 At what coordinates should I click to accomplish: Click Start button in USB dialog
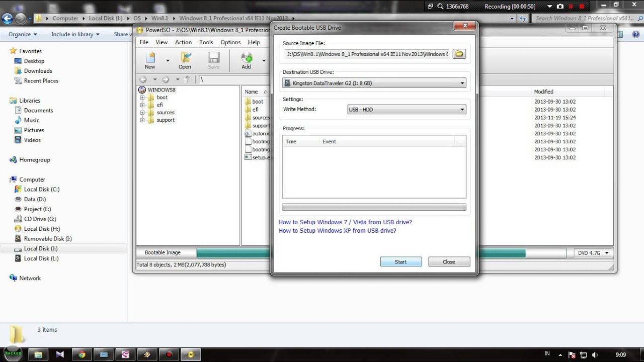point(401,261)
